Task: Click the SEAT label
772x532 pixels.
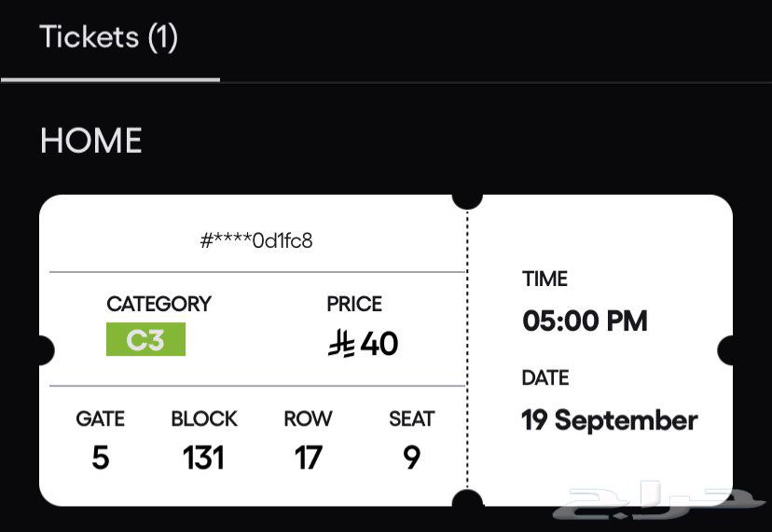Action: pyautogui.click(x=411, y=419)
